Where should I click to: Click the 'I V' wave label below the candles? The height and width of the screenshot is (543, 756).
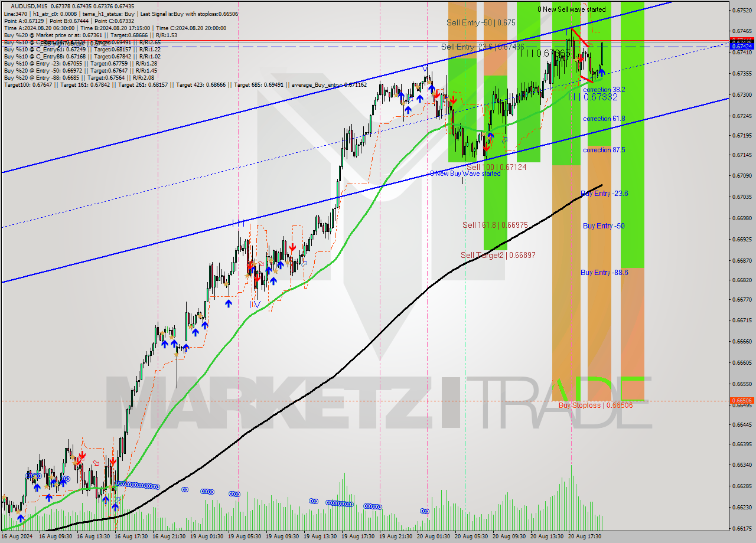coord(255,305)
